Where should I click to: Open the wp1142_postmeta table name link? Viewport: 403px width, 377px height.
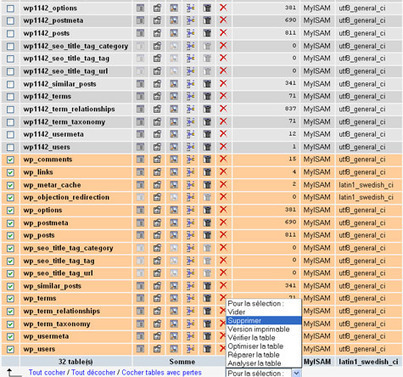(53, 21)
